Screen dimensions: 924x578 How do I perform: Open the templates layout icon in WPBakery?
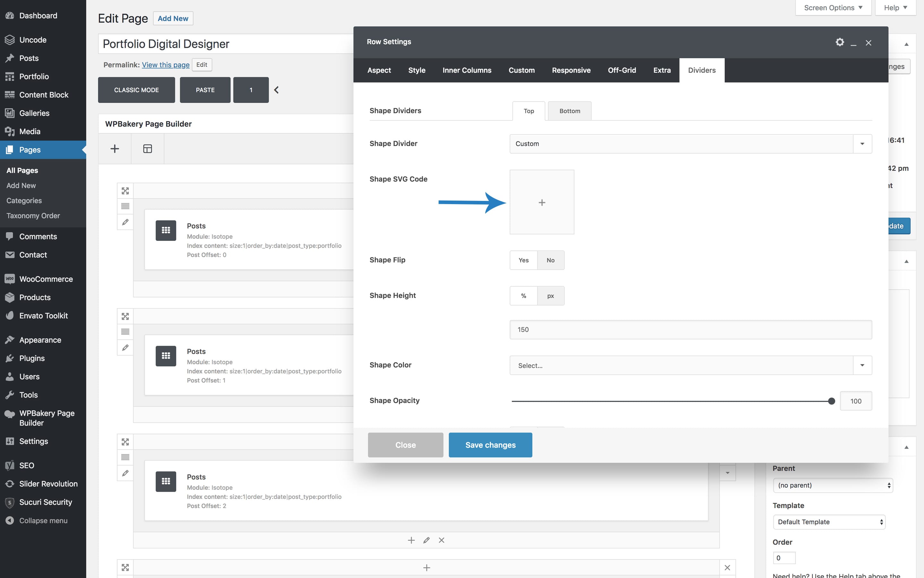[148, 149]
